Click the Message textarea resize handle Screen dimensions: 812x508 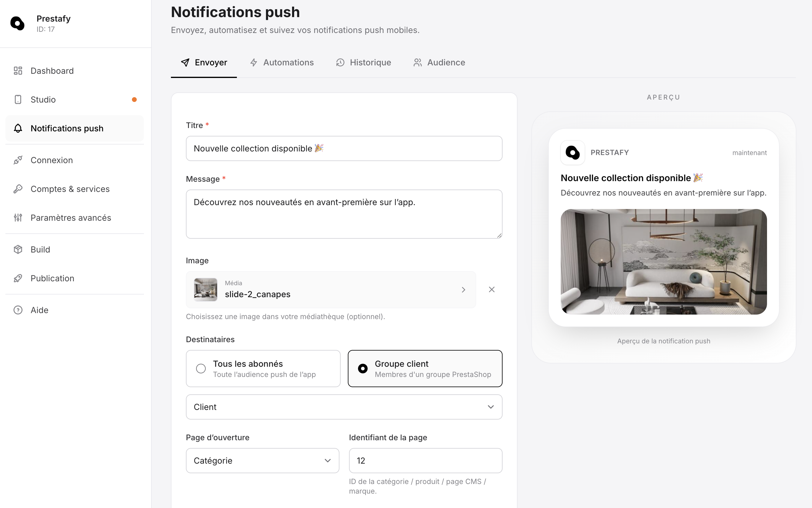(499, 235)
